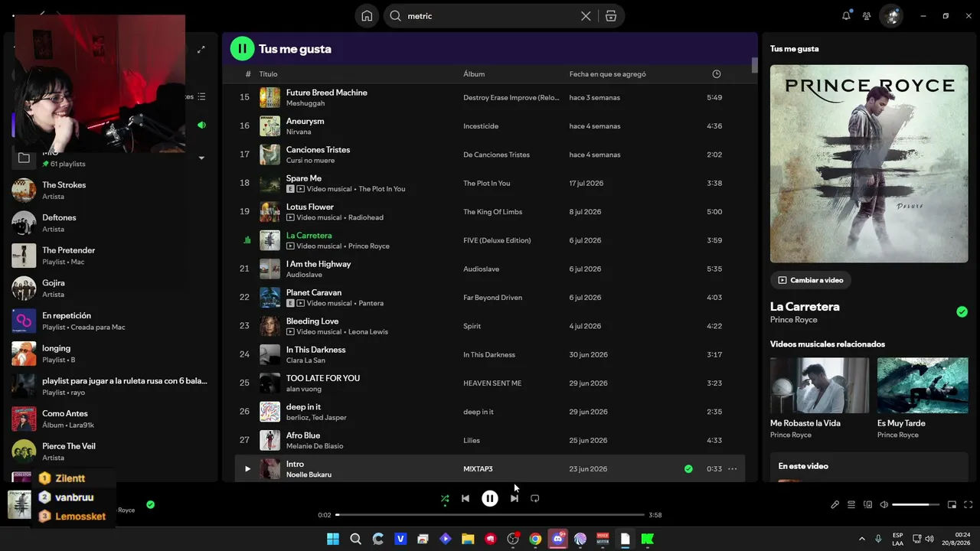Open Windows Start menu
980x551 pixels.
click(x=333, y=539)
